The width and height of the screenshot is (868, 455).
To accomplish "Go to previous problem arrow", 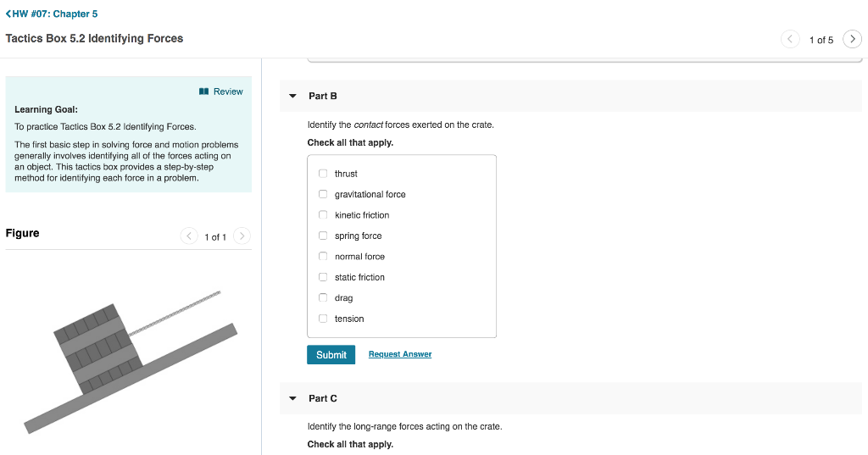I will tap(790, 39).
